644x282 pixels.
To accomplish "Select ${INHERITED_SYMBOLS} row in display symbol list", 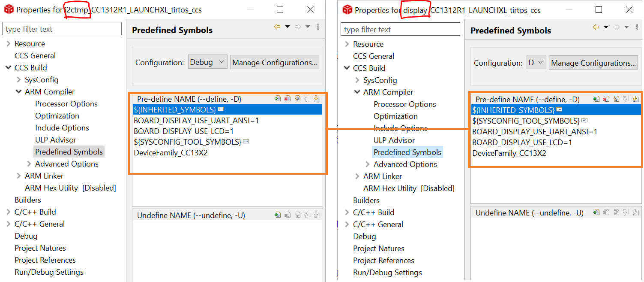I will tap(556, 110).
